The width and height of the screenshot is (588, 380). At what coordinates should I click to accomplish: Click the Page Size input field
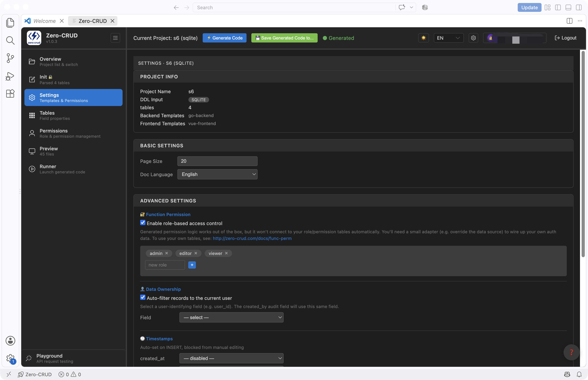pos(217,161)
